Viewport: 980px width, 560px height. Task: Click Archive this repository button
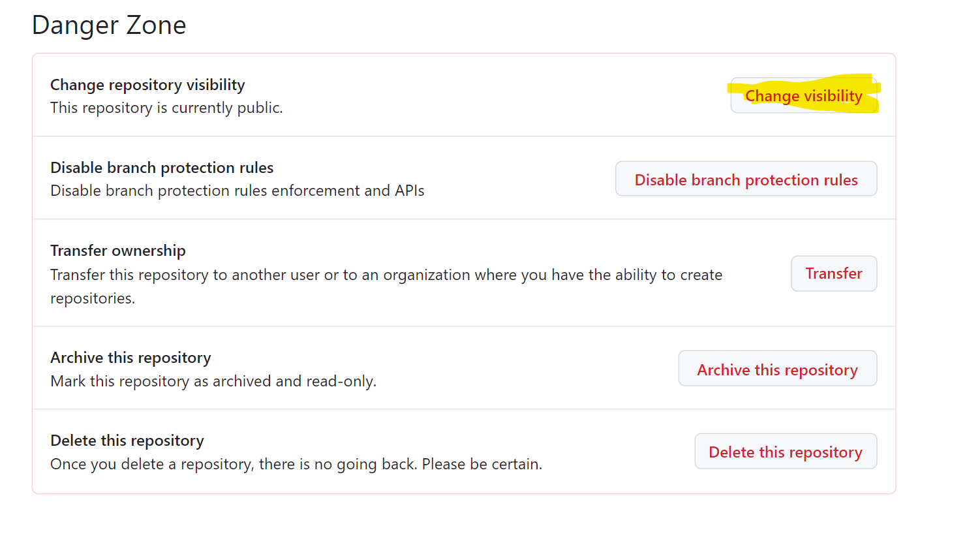[777, 368]
